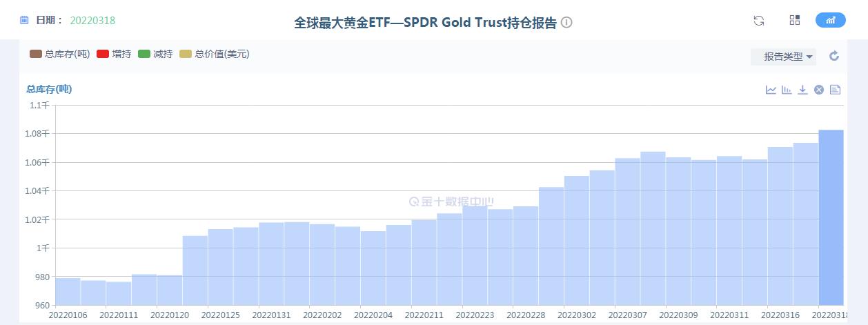The width and height of the screenshot is (868, 325).
Task: Download the chart as image
Action: point(802,90)
